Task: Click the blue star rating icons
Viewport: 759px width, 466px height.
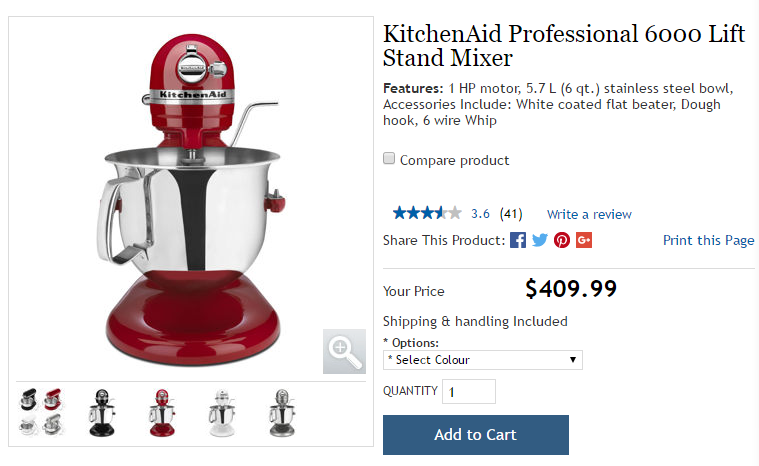Action: point(427,213)
